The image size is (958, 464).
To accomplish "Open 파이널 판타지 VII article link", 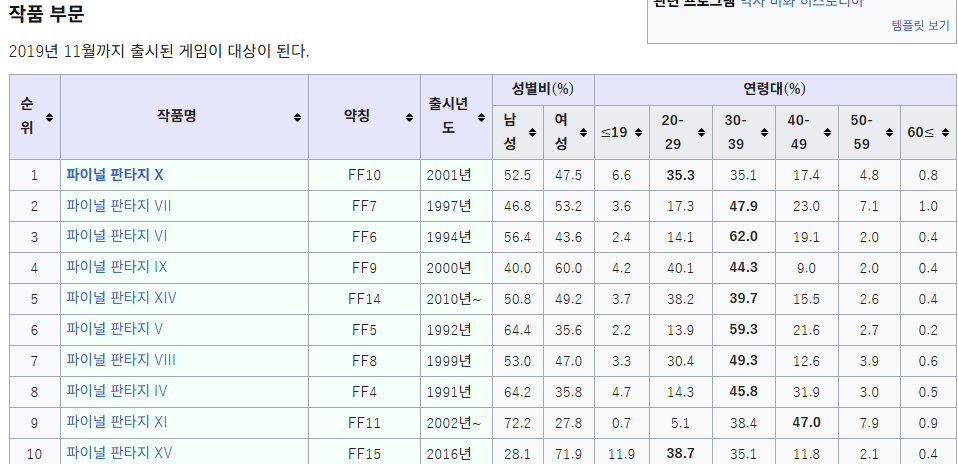I will (x=119, y=206).
